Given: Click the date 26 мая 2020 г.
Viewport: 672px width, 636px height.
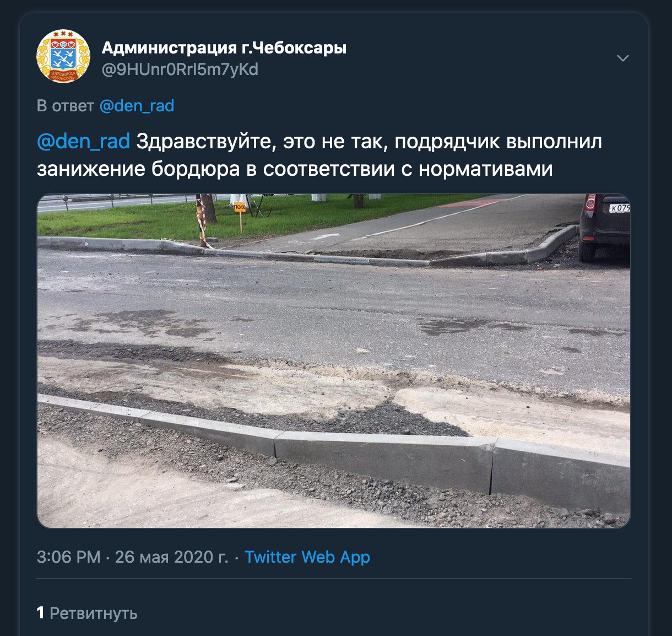Looking at the screenshot, I should (x=171, y=557).
